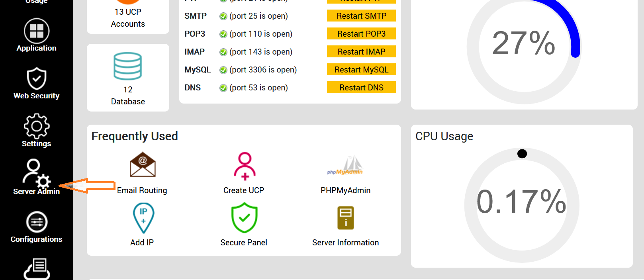Restart the DNS service
The width and height of the screenshot is (644, 280).
(x=361, y=87)
